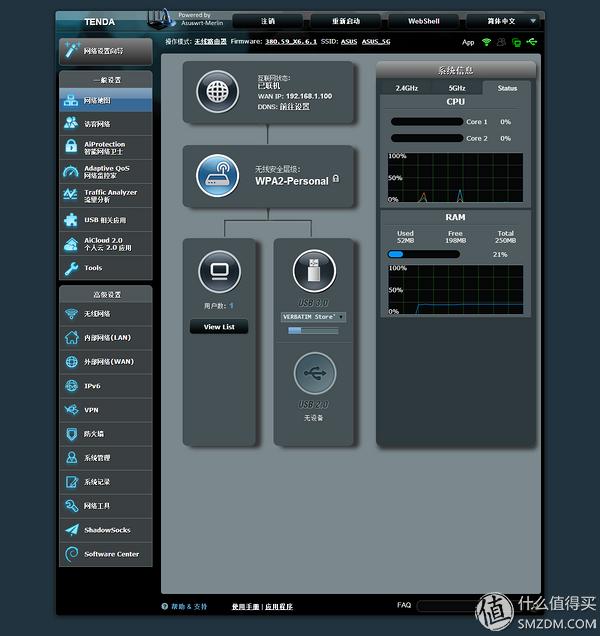Click the wireless router icon
This screenshot has height=636, width=600.
pyautogui.click(x=217, y=174)
